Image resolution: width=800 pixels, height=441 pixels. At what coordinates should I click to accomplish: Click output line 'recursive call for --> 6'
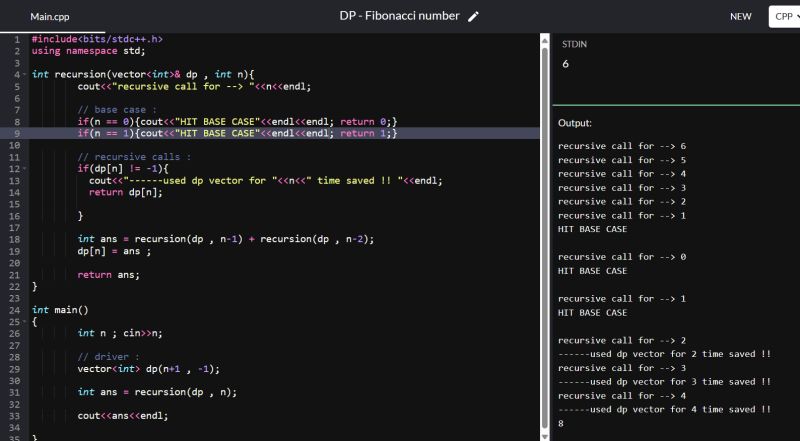(622, 146)
